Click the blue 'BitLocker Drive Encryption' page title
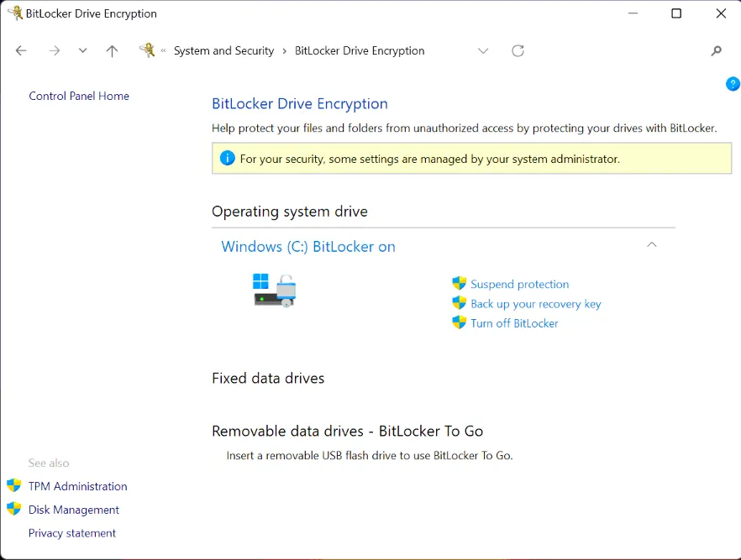This screenshot has height=560, width=741. click(x=300, y=104)
